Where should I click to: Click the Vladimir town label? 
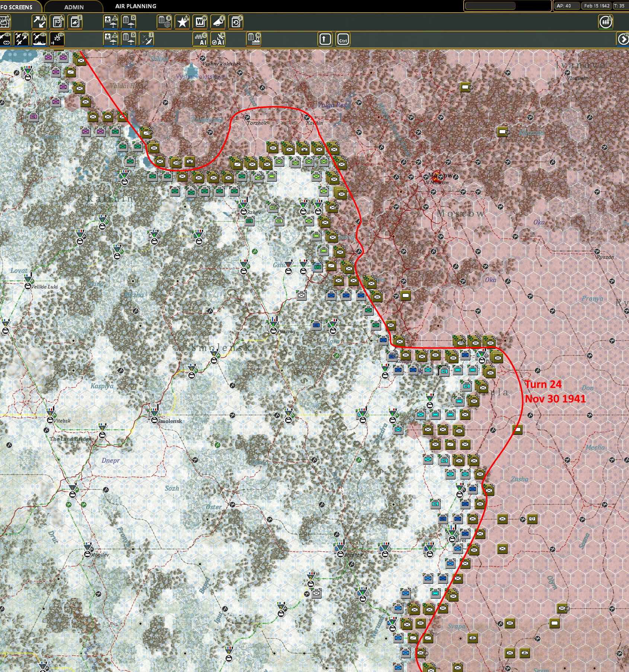tap(577, 78)
